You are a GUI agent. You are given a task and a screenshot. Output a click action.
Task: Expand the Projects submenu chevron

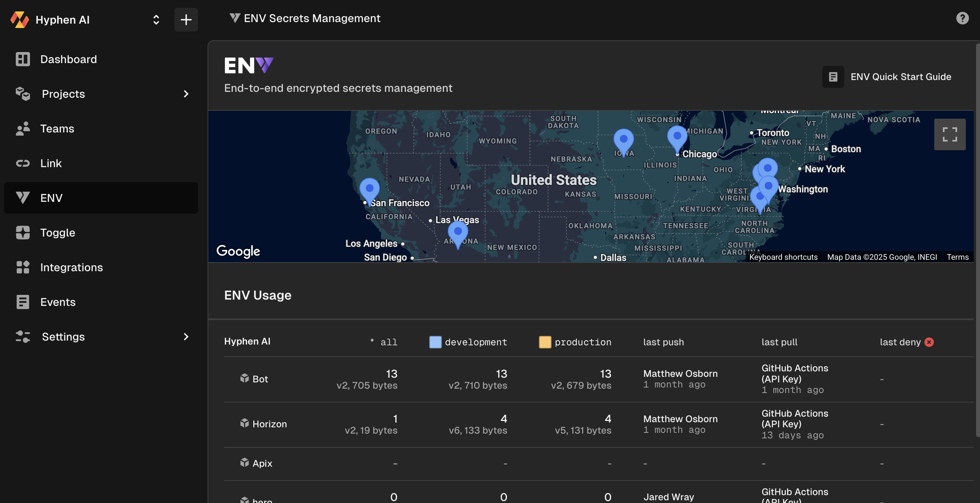click(x=186, y=94)
